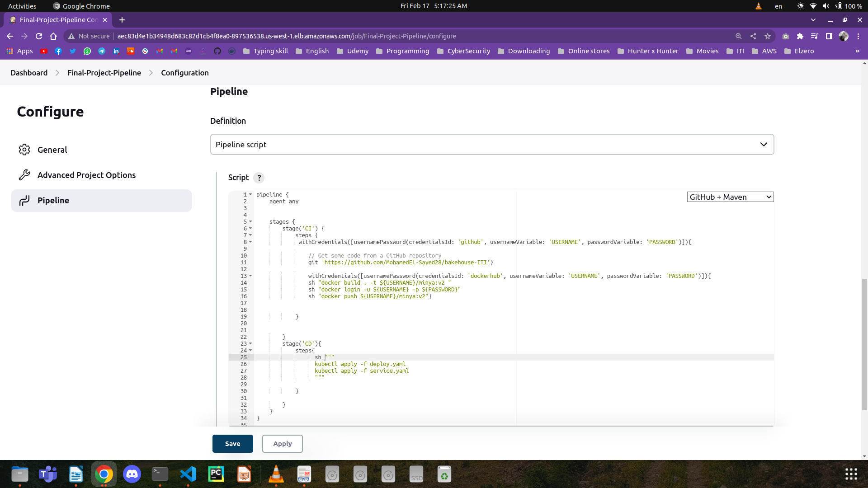This screenshot has width=868, height=488.
Task: Open General settings via the gear icon
Action: 25,150
